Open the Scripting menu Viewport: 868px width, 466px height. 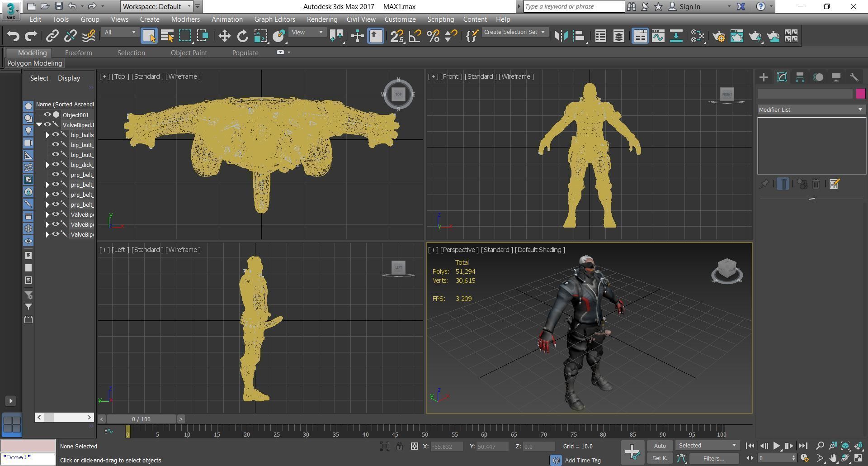(440, 19)
